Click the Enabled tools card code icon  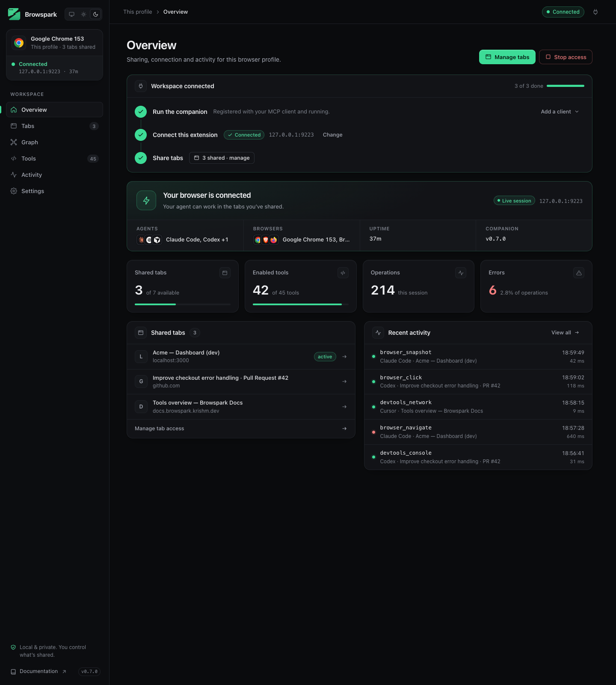(343, 273)
